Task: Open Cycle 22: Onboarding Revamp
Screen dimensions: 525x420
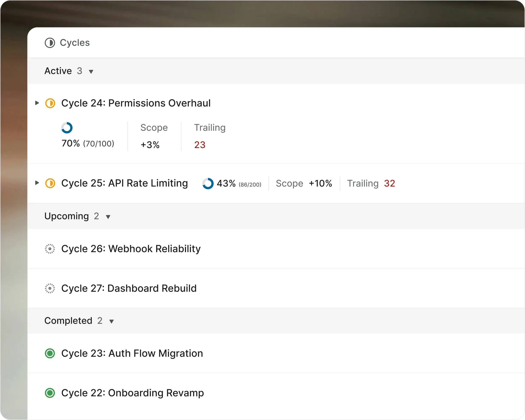Action: 133,393
